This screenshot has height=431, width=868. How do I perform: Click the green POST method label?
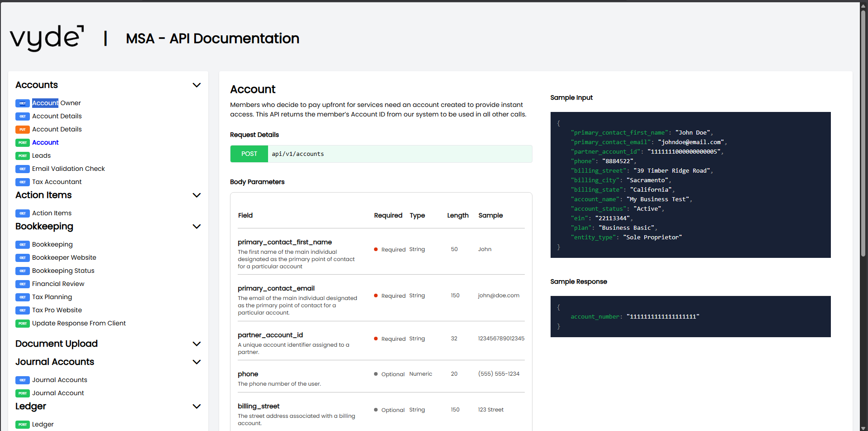(x=249, y=154)
